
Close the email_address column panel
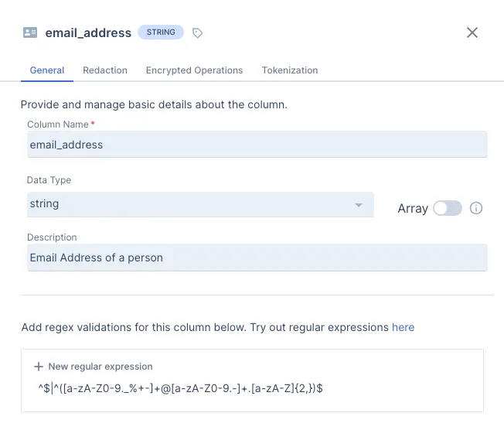pos(472,32)
